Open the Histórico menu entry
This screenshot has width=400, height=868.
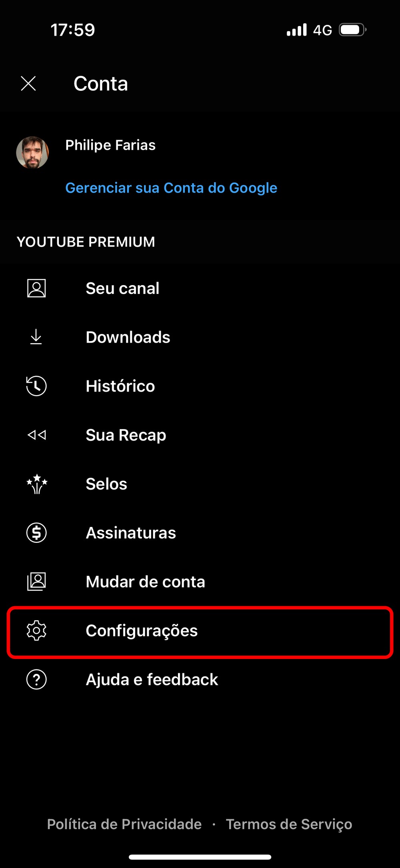[200, 386]
